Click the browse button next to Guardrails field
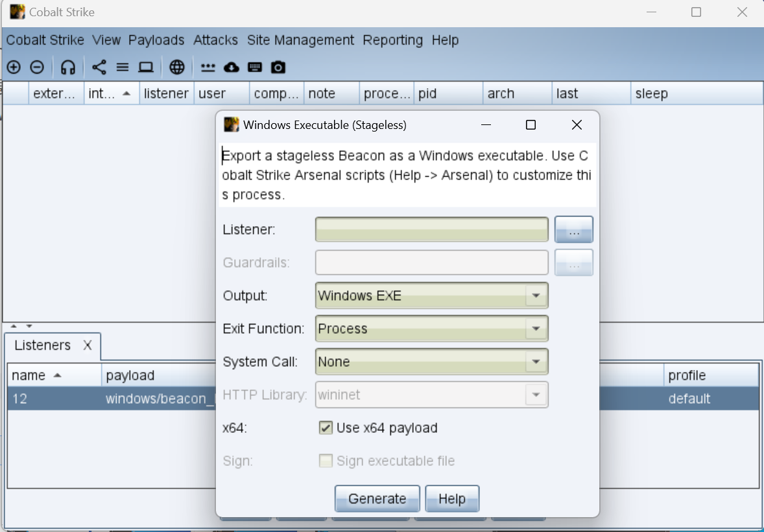The width and height of the screenshot is (764, 532). click(x=574, y=262)
